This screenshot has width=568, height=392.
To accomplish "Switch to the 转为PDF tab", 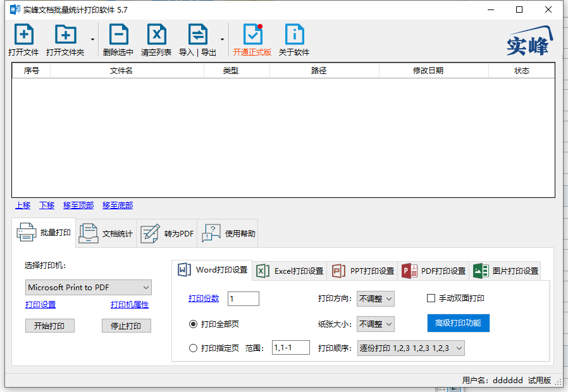I will coord(166,233).
